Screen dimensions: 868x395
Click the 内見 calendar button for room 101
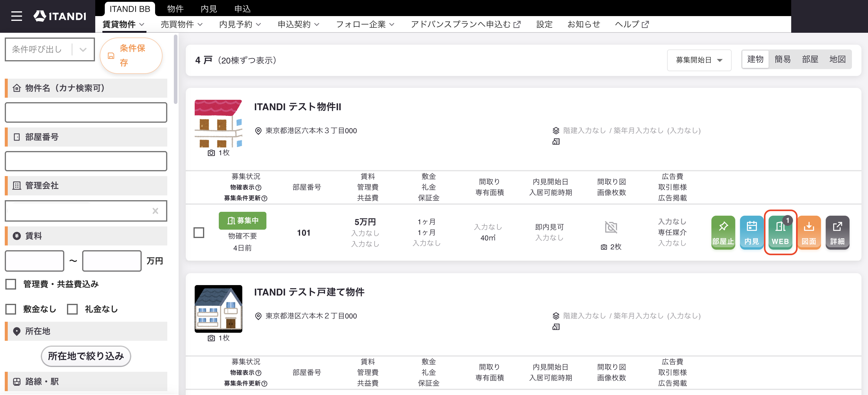(751, 232)
